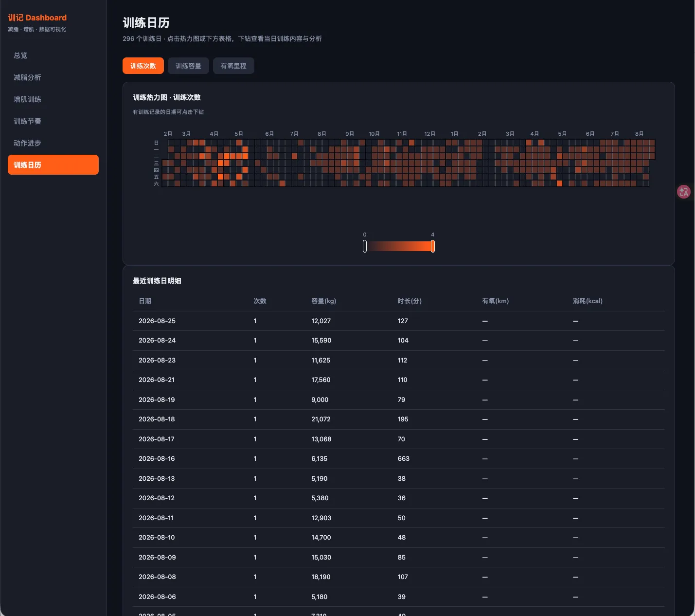Open the 2026-08-06 training row
Screen dimensions: 695x616
[399, 597]
